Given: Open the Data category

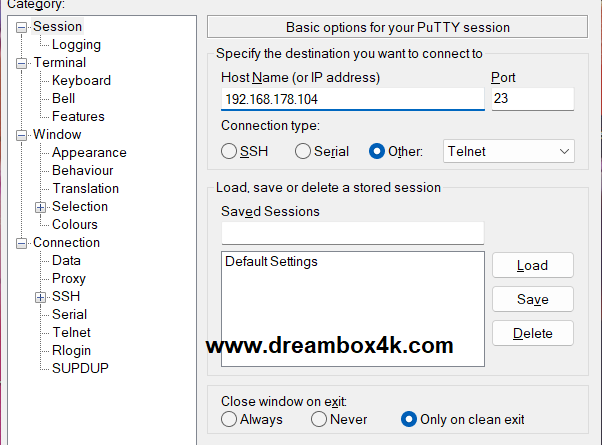Looking at the screenshot, I should [x=66, y=261].
